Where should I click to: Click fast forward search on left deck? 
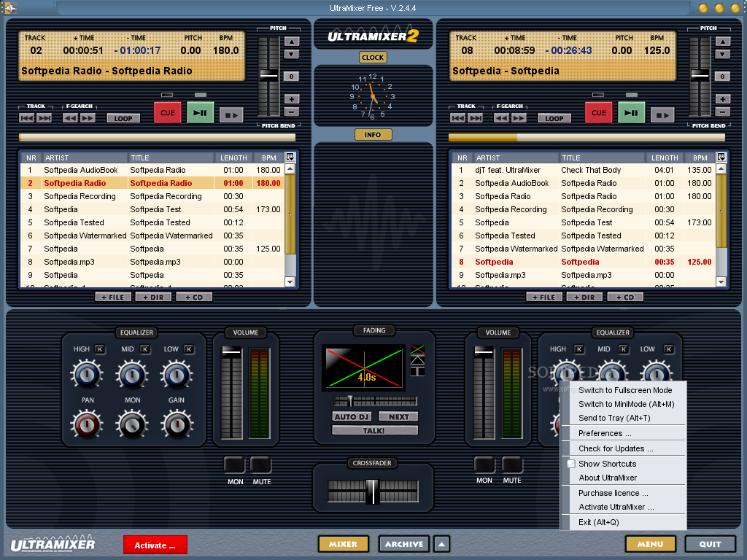pos(88,118)
